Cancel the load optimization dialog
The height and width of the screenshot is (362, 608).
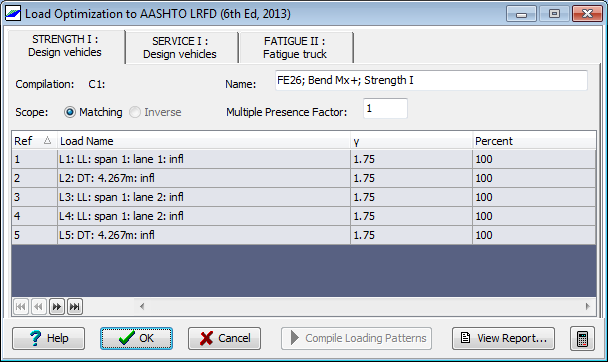click(225, 338)
